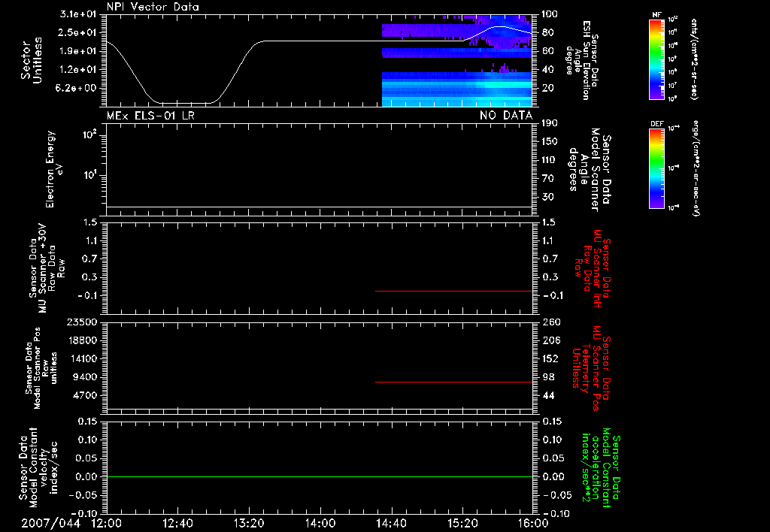Click the 'NO DATA' label
The image size is (770, 532).
pyautogui.click(x=506, y=116)
